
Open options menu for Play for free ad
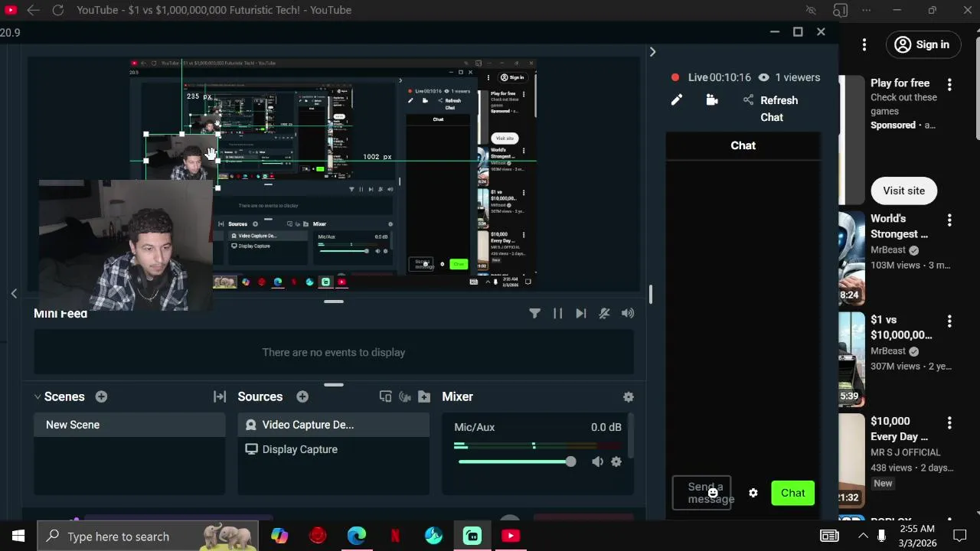tap(949, 84)
